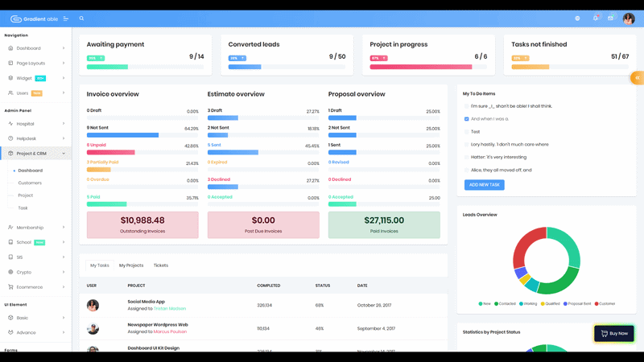
Task: Open Task submenu item in sidebar
Action: tap(23, 208)
